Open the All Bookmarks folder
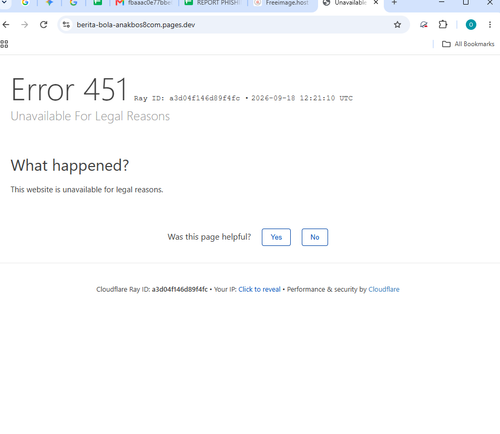 (468, 44)
